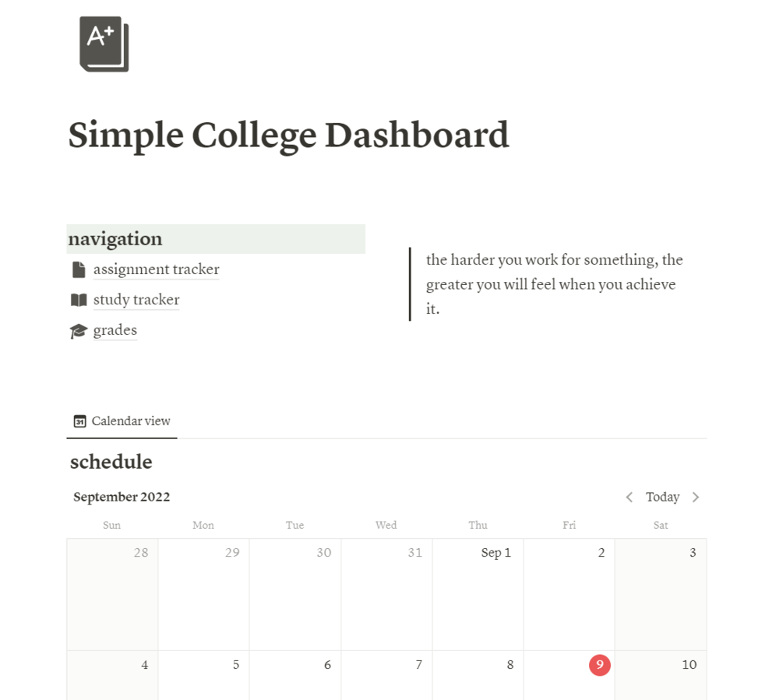
Task: Go to next month with right chevron
Action: [696, 497]
